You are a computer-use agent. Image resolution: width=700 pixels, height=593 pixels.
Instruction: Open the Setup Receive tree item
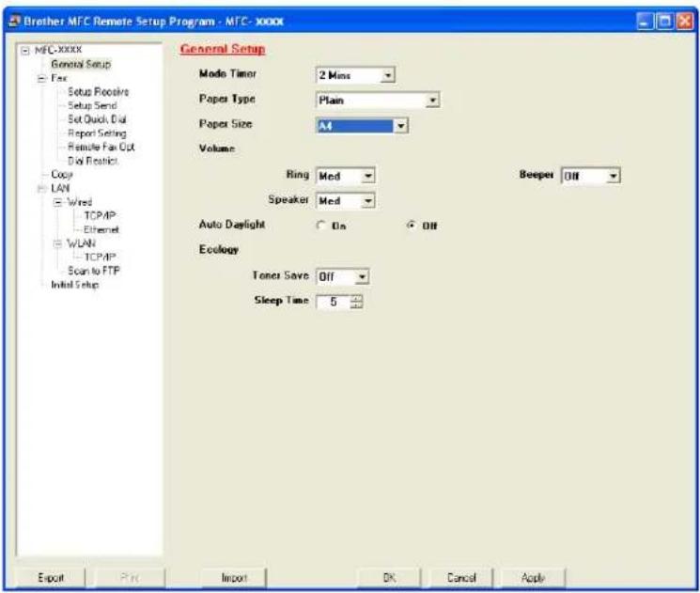(99, 92)
